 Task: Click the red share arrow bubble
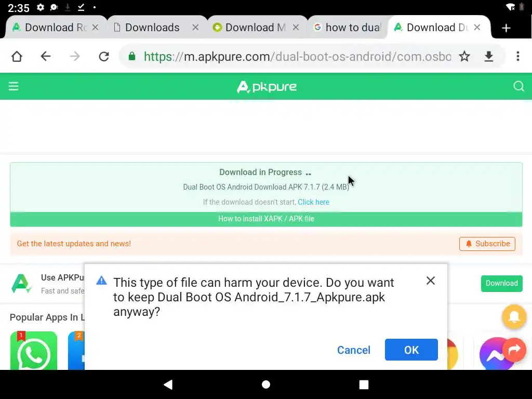click(x=514, y=350)
